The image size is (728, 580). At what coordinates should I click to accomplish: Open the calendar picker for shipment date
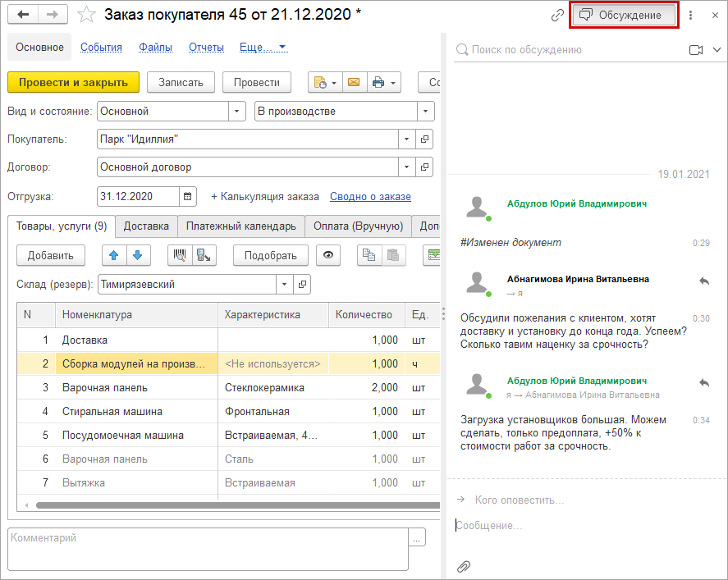click(x=188, y=196)
